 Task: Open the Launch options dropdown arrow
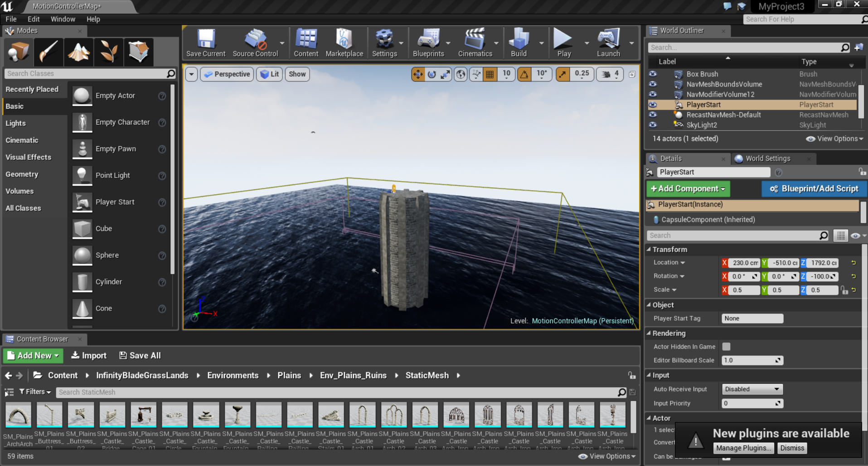click(631, 43)
